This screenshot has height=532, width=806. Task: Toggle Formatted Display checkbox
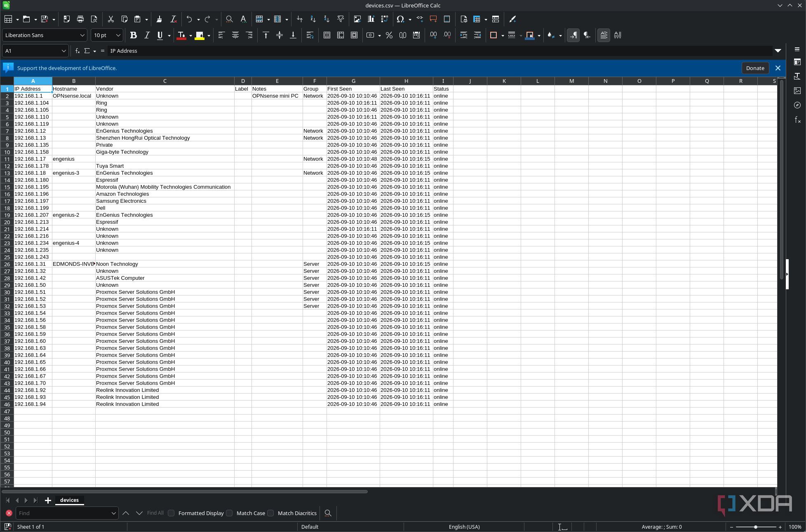point(171,513)
